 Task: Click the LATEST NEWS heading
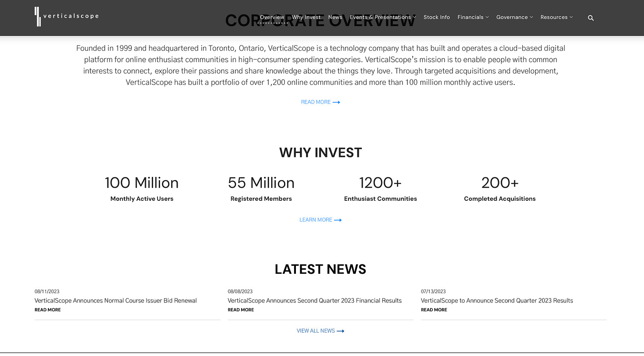click(321, 269)
